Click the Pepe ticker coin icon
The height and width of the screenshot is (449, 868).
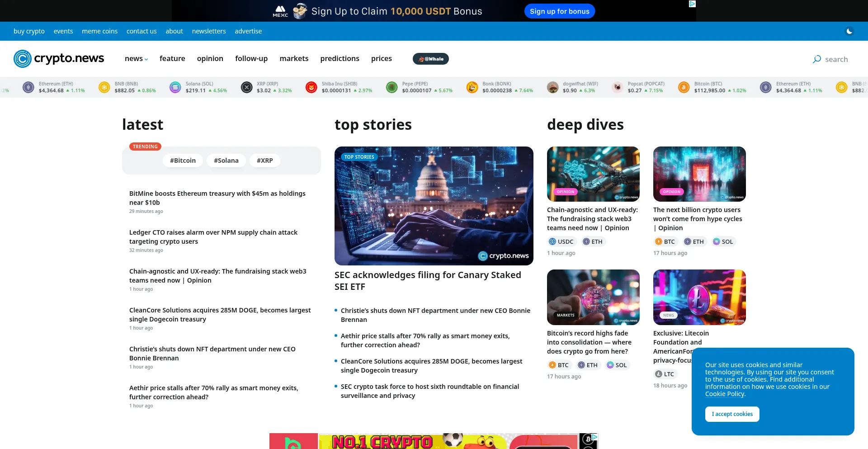[x=392, y=87]
